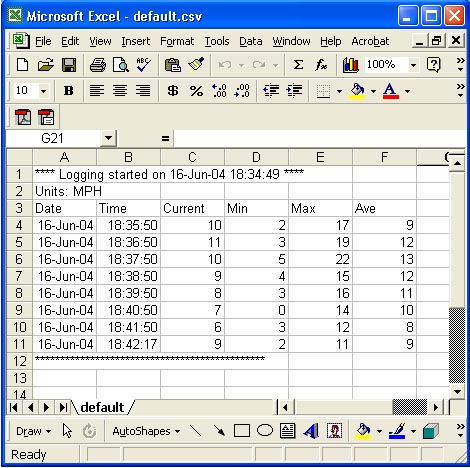The height and width of the screenshot is (468, 470).
Task: Run the Spelling check icon
Action: click(x=143, y=65)
